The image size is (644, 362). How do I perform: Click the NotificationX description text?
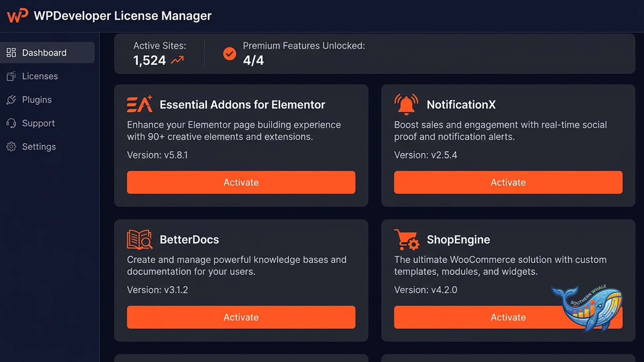pyautogui.click(x=500, y=131)
